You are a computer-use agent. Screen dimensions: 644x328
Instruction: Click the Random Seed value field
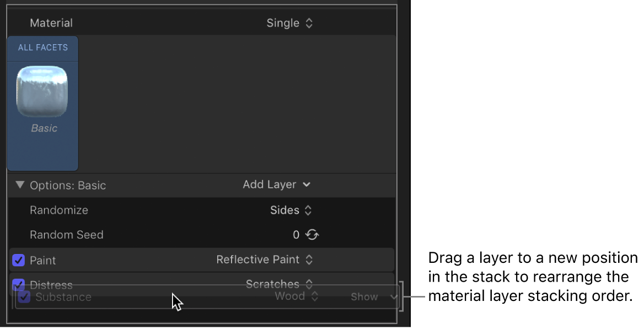click(x=296, y=234)
